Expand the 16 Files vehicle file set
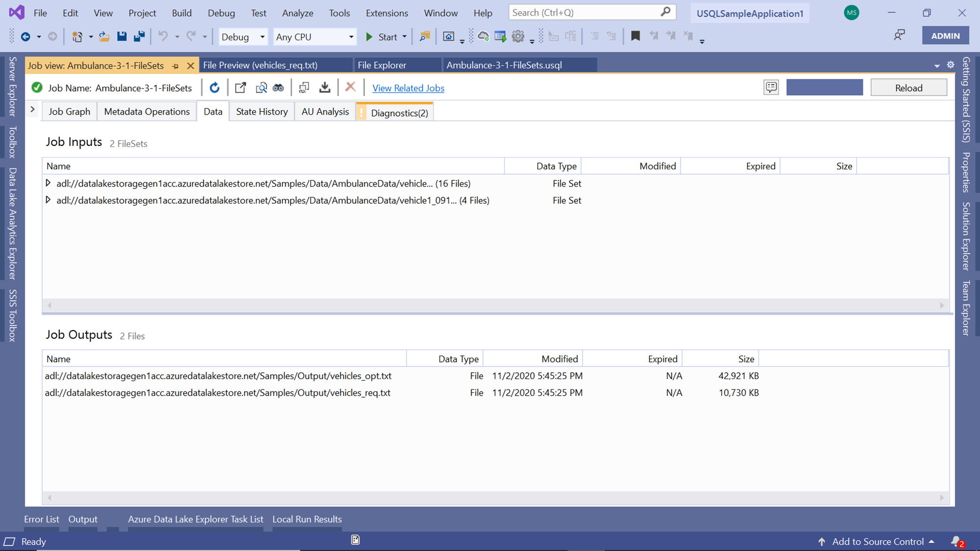Image resolution: width=980 pixels, height=551 pixels. [x=48, y=183]
